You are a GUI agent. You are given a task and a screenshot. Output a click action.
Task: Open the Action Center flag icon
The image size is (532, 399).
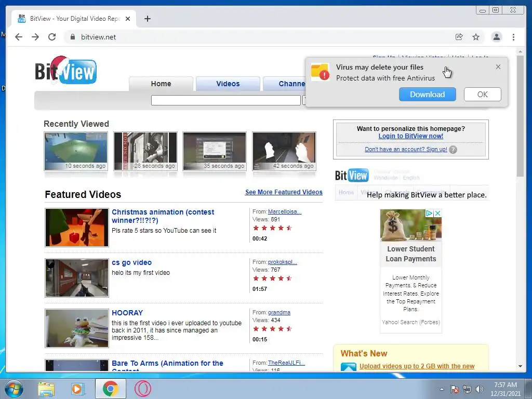(454, 389)
